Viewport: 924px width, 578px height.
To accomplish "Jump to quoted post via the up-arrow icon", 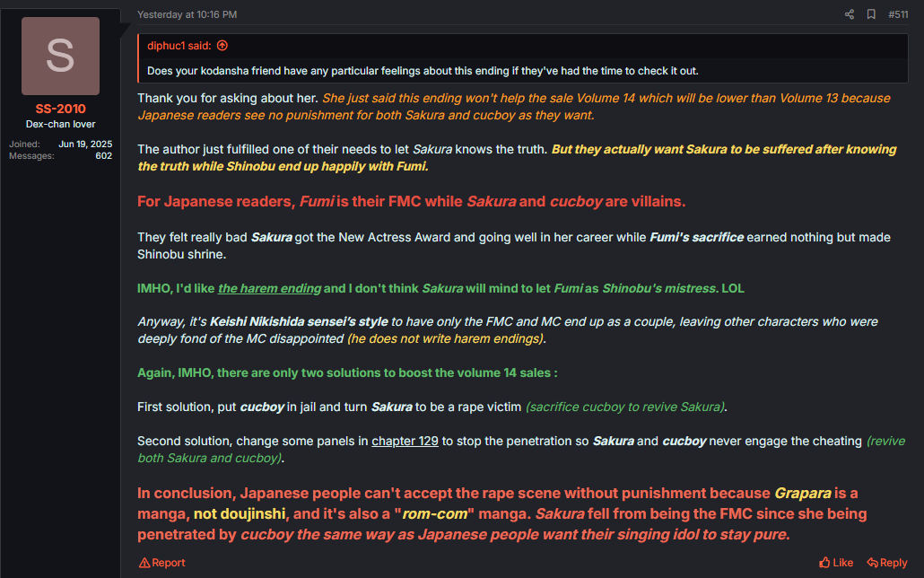I will point(222,46).
